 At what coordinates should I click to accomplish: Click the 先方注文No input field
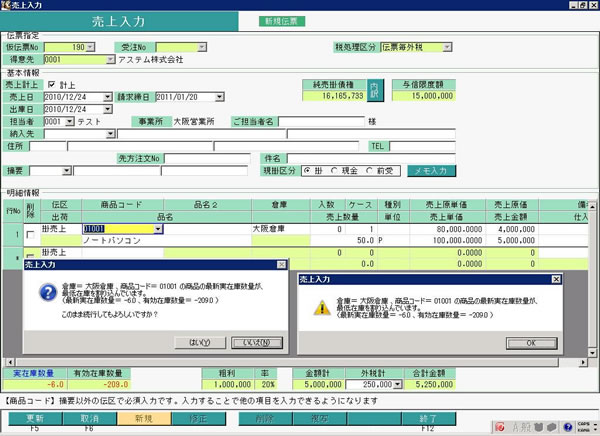pyautogui.click(x=207, y=158)
